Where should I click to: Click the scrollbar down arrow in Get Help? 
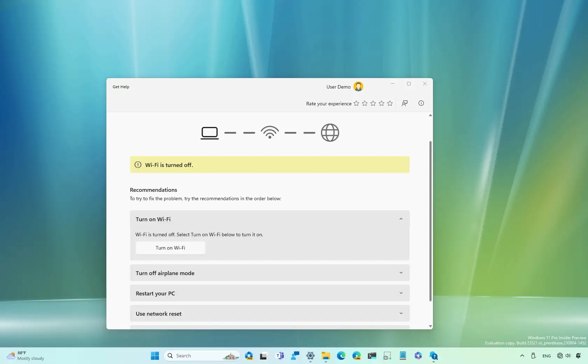430,326
